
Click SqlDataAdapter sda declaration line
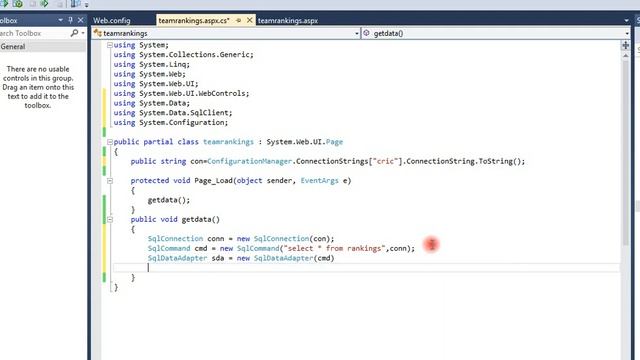pos(241,258)
